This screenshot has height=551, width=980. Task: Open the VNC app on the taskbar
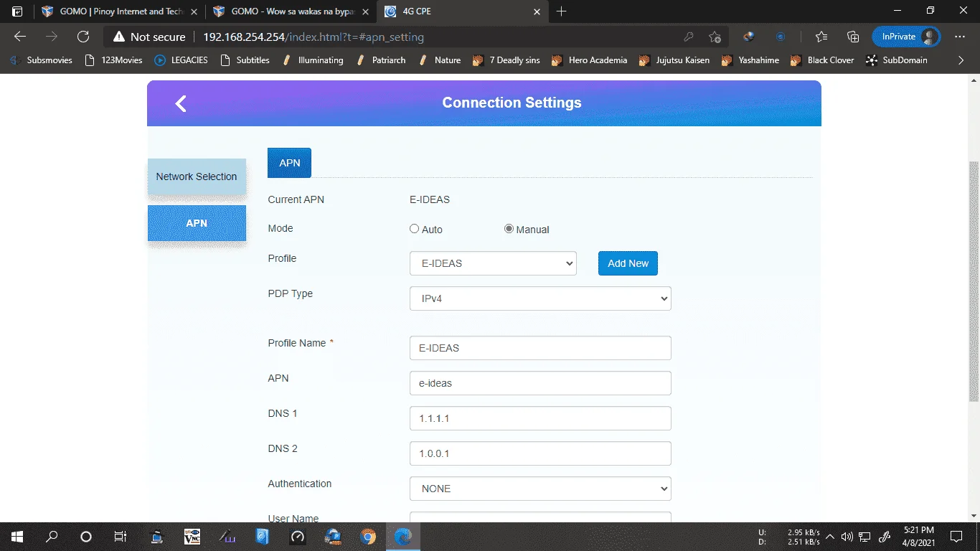(192, 537)
